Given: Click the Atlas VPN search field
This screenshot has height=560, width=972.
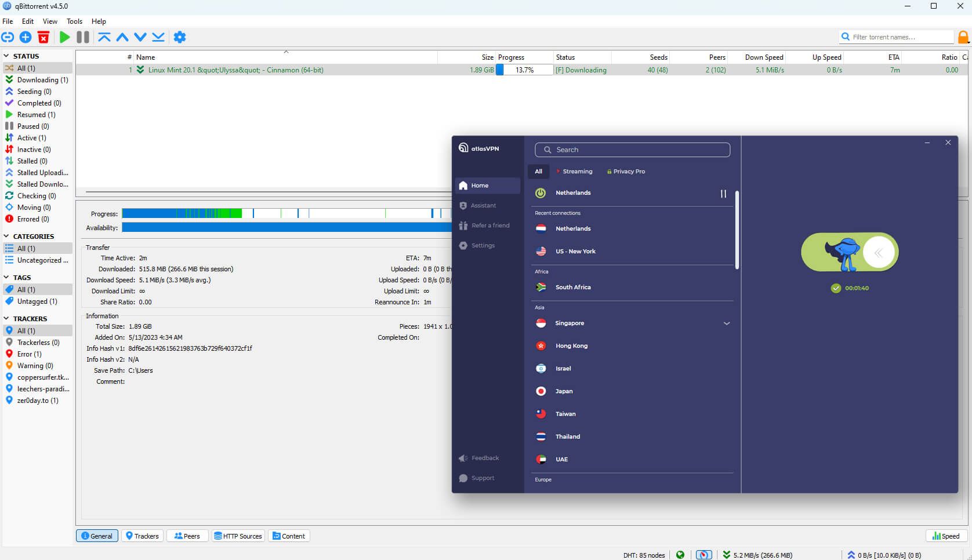Looking at the screenshot, I should [x=632, y=150].
